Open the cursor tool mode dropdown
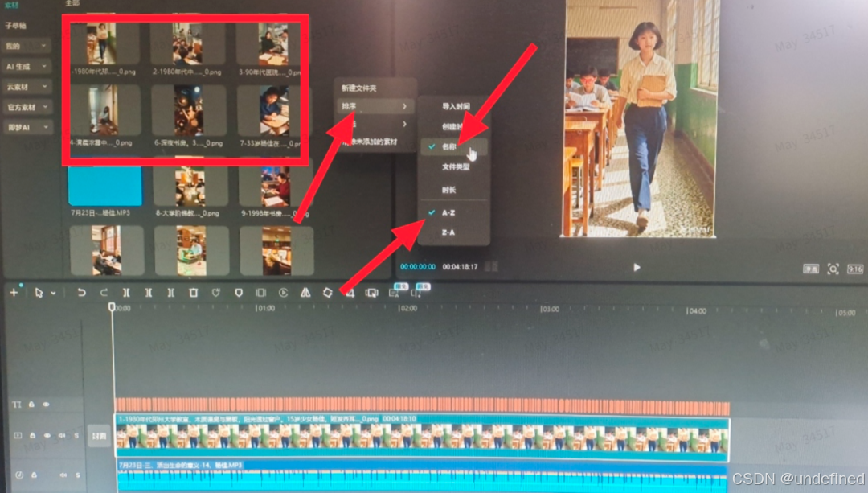The width and height of the screenshot is (868, 493). click(x=53, y=293)
